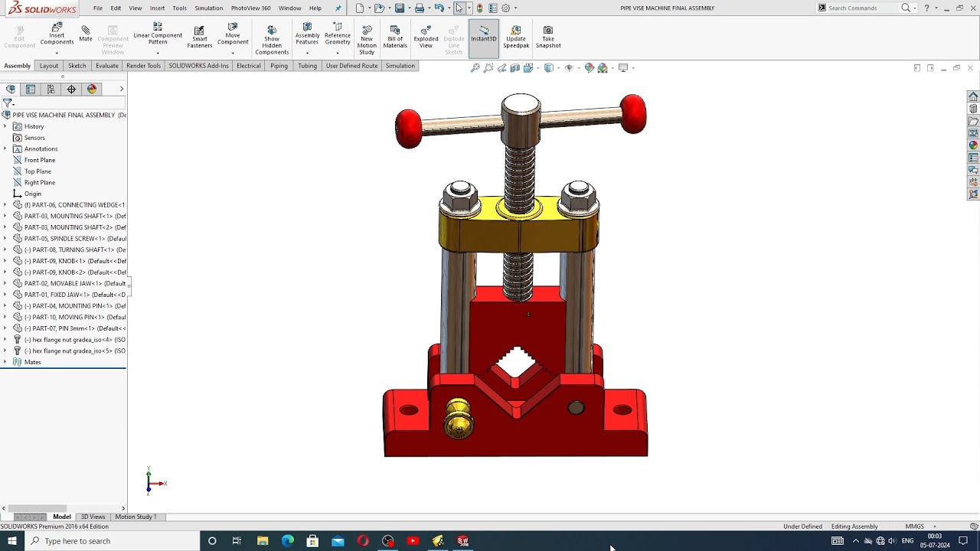Open the Appearances pane in the right sidebar

[973, 145]
